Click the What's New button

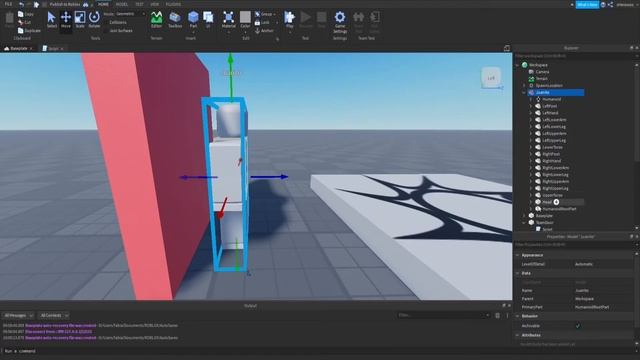587,4
